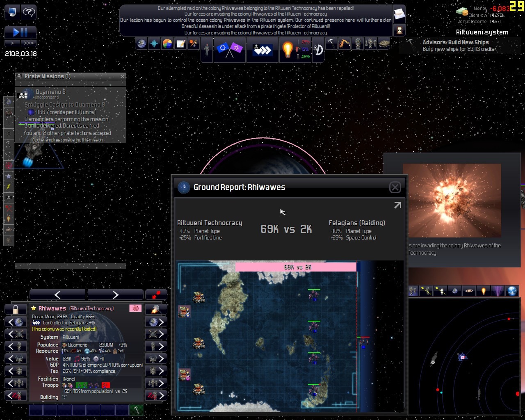Click the green hammer build slot
The height and width of the screenshot is (420, 525).
click(x=136, y=410)
